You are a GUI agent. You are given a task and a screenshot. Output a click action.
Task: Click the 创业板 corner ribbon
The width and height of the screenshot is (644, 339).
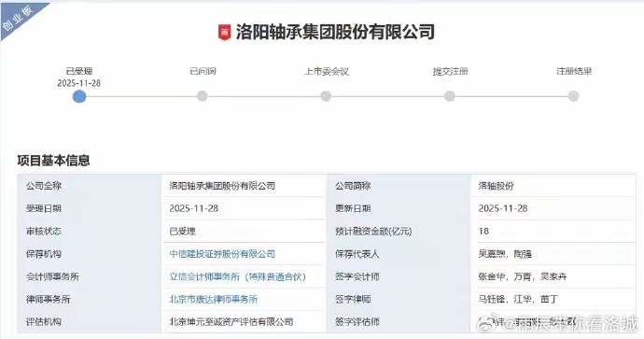[19, 19]
